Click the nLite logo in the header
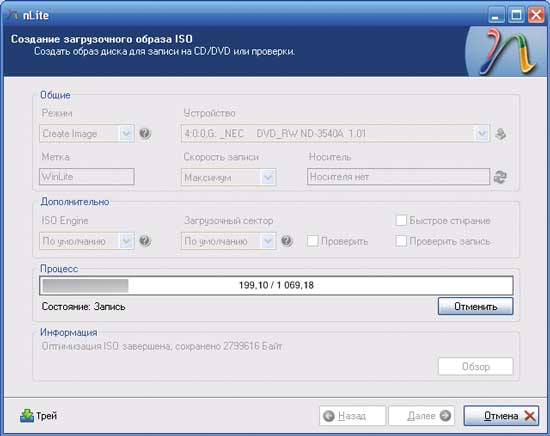The image size is (550, 436). (507, 52)
